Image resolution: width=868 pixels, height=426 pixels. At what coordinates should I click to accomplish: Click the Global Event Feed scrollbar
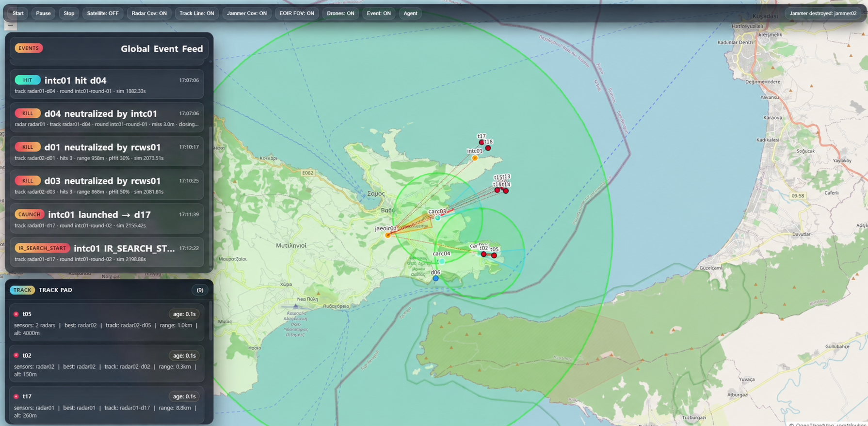click(x=210, y=196)
